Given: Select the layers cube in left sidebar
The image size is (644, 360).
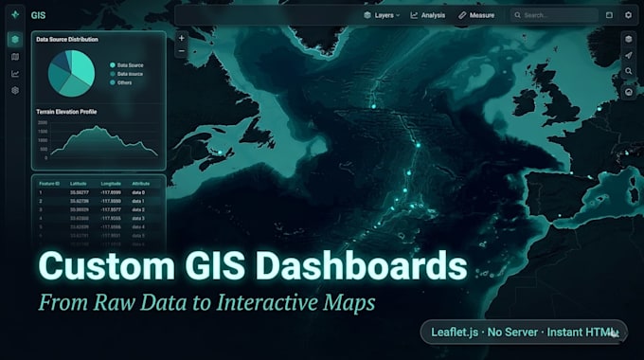Looking at the screenshot, I should [x=15, y=40].
